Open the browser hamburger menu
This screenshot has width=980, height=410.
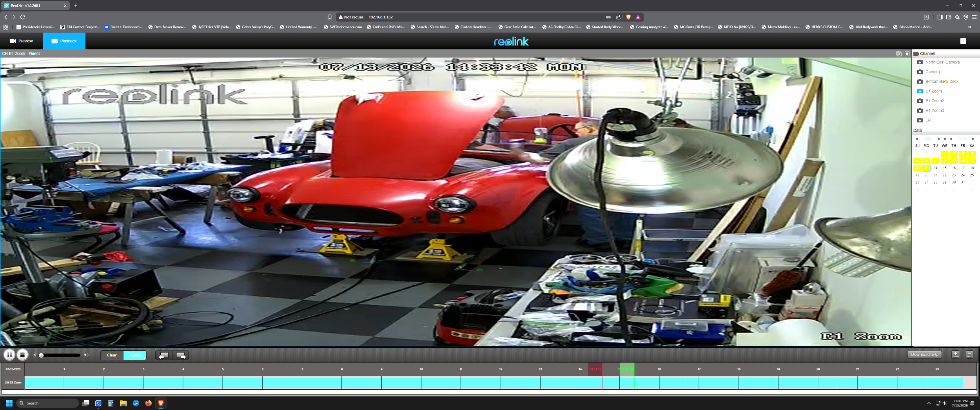(x=974, y=17)
